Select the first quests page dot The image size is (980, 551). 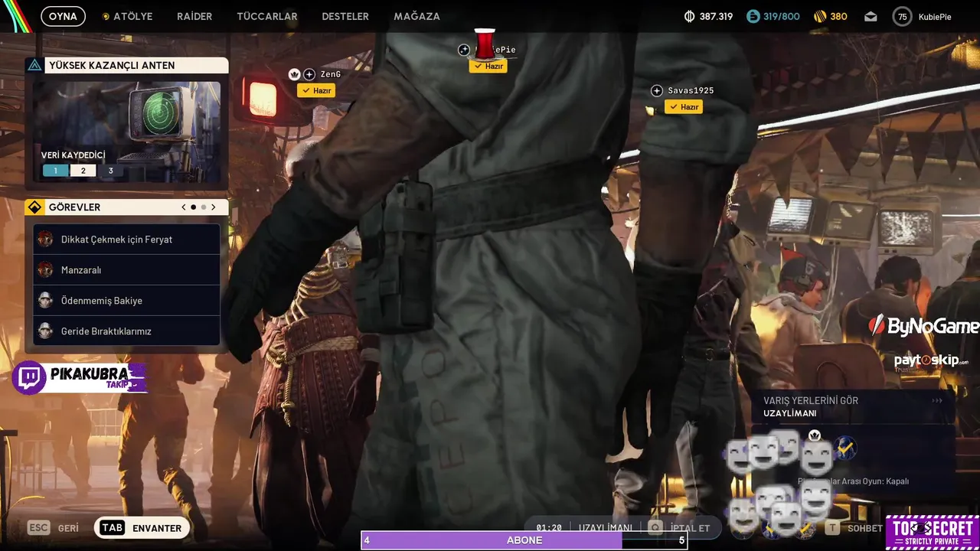pos(194,207)
